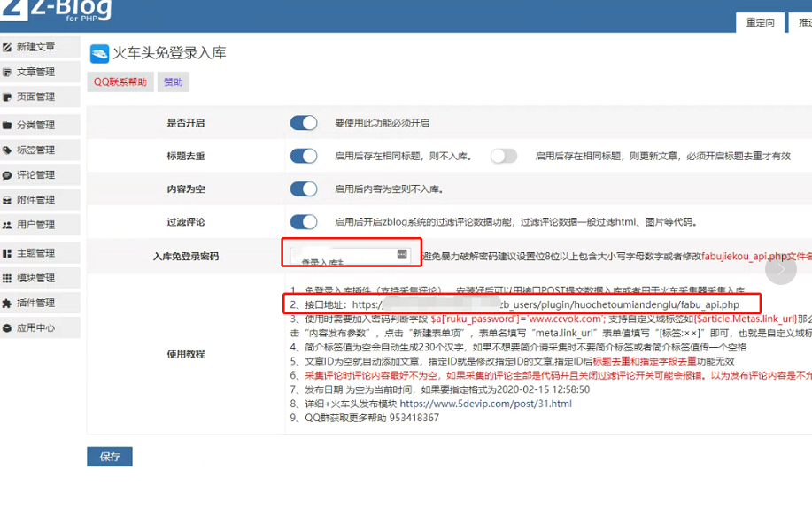Image resolution: width=812 pixels, height=508 pixels.
Task: Open 主题管理 menu item
Action: pyautogui.click(x=40, y=253)
